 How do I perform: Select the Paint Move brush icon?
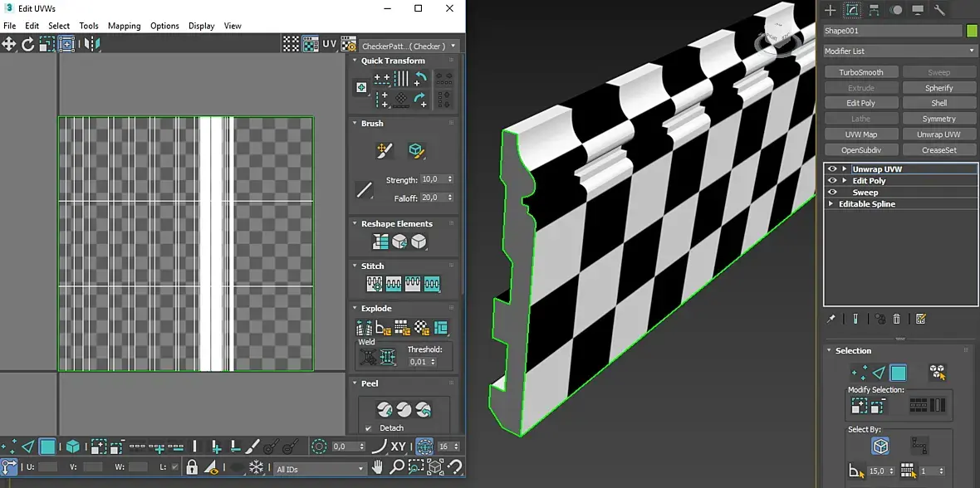[384, 150]
